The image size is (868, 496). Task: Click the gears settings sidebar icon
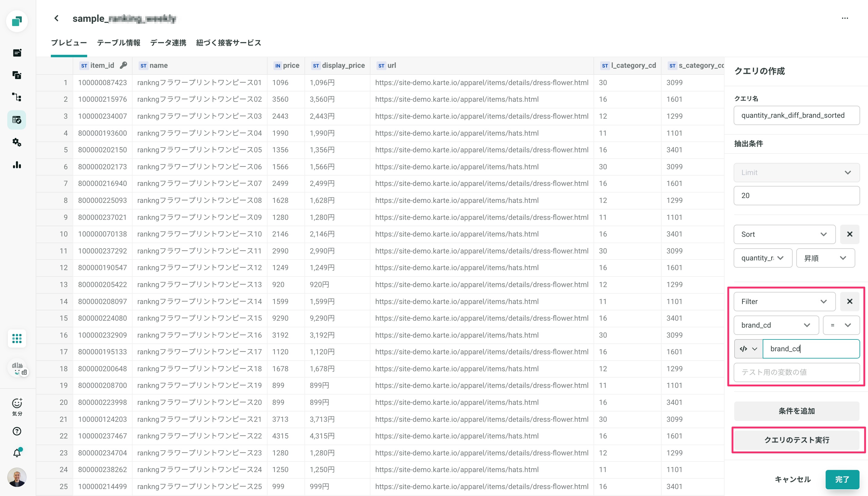point(17,142)
